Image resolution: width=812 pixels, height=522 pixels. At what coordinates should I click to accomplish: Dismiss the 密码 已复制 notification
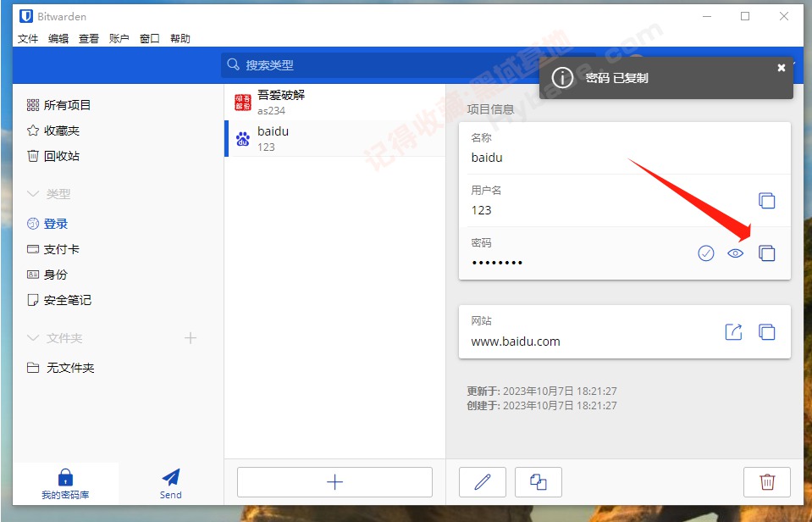(782, 68)
